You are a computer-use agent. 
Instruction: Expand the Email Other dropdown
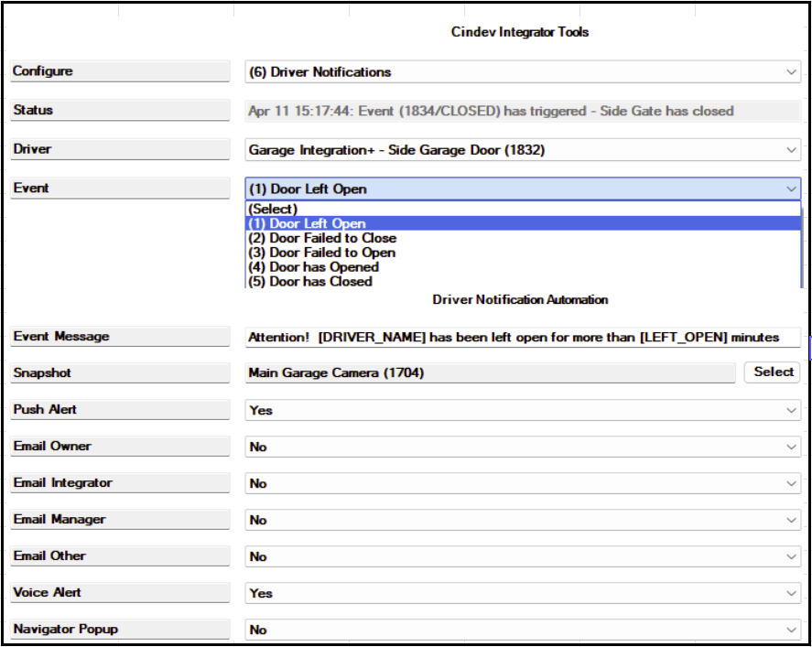(x=523, y=557)
